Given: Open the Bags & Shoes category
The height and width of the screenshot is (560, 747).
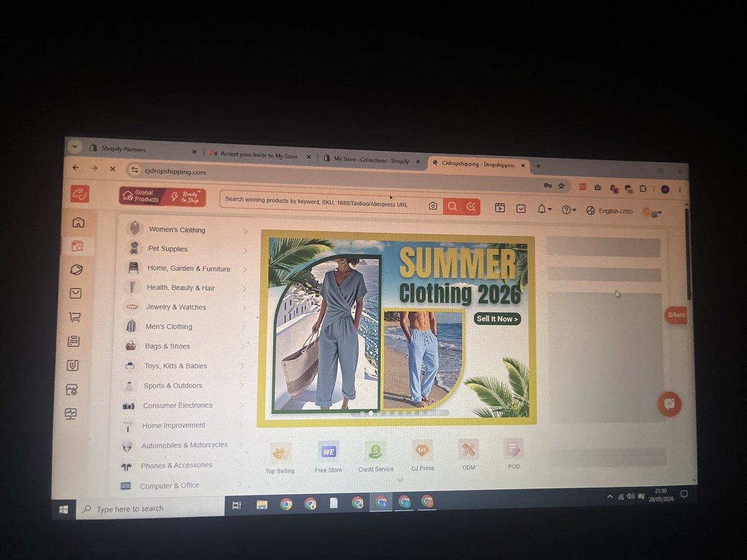Looking at the screenshot, I should (167, 347).
